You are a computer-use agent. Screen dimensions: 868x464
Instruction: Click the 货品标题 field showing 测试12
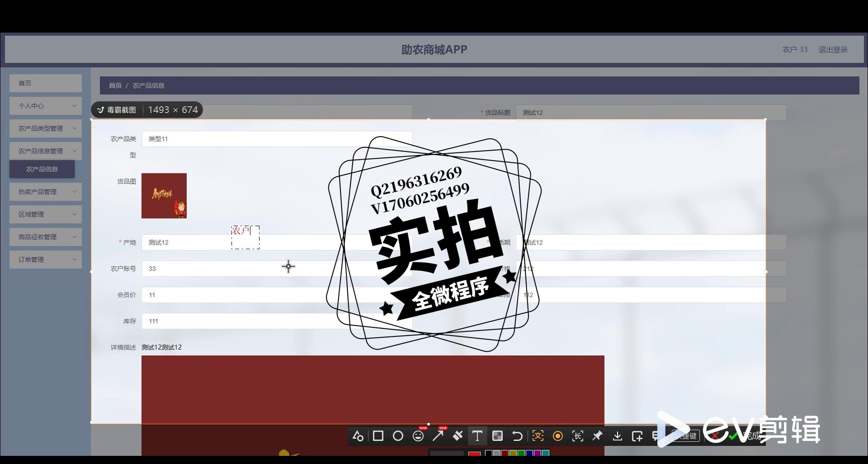coord(651,113)
